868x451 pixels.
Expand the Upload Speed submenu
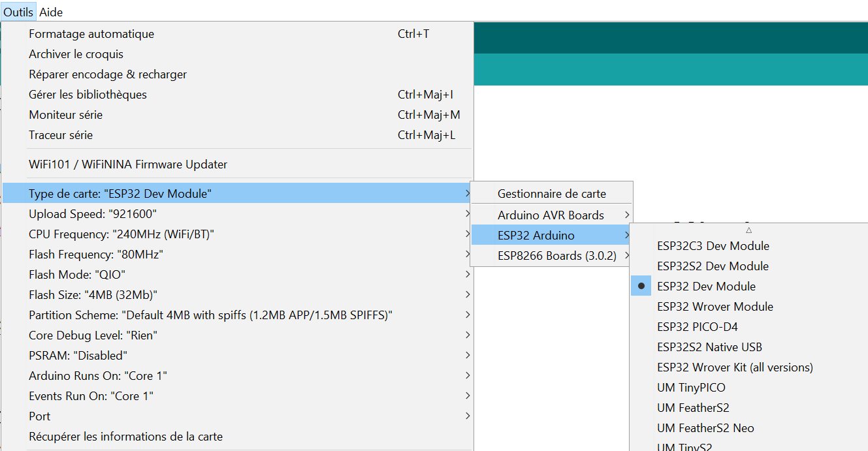point(93,214)
